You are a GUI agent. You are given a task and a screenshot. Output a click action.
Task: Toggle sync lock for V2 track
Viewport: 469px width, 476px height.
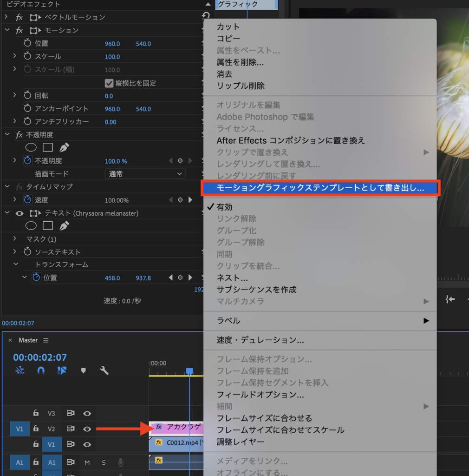pos(70,429)
